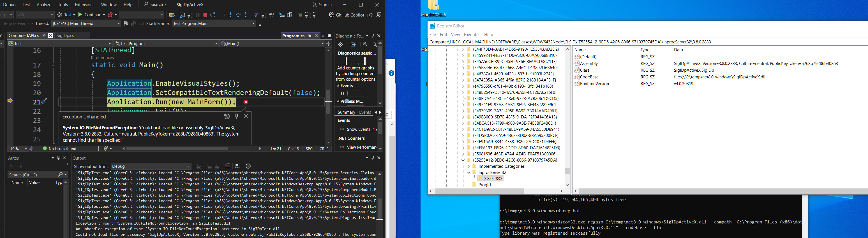Click the GitHub Copilot icon
This screenshot has height=238, width=868.
click(332, 15)
